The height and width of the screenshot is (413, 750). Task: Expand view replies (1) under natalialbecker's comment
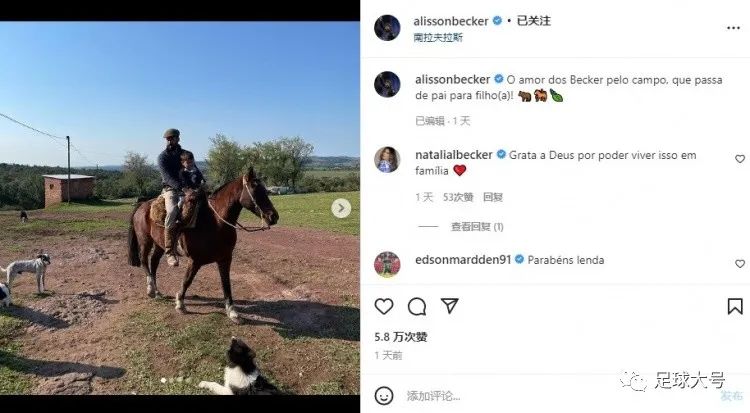[x=477, y=227]
